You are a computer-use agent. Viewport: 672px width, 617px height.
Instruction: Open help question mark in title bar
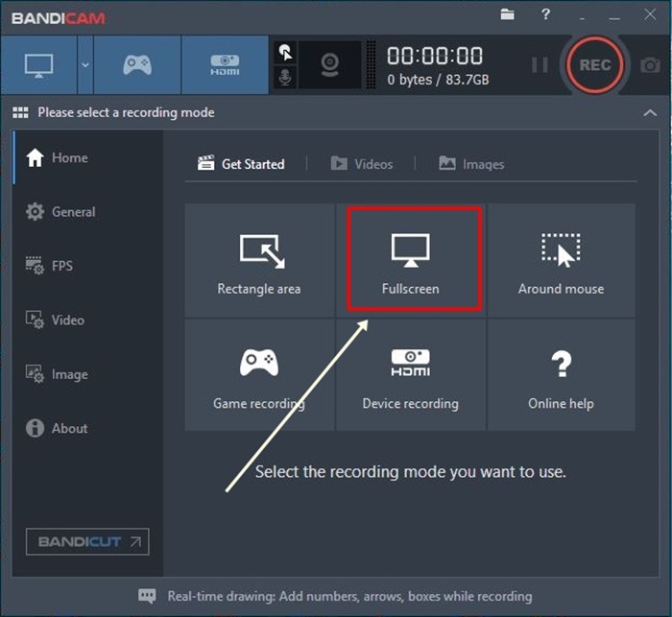click(x=545, y=14)
